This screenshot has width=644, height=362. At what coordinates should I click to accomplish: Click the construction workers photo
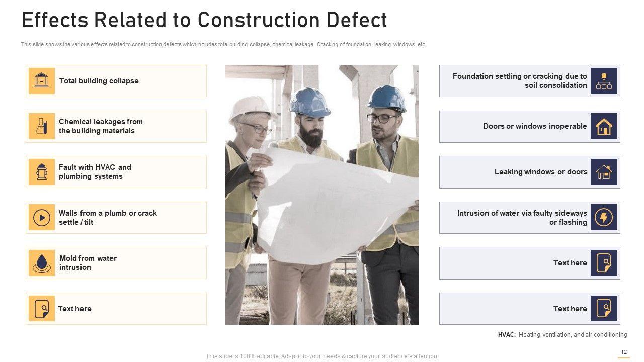[321, 195]
